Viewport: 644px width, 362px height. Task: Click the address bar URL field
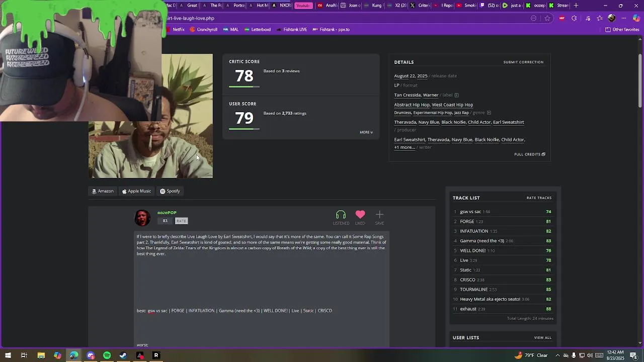[347, 18]
